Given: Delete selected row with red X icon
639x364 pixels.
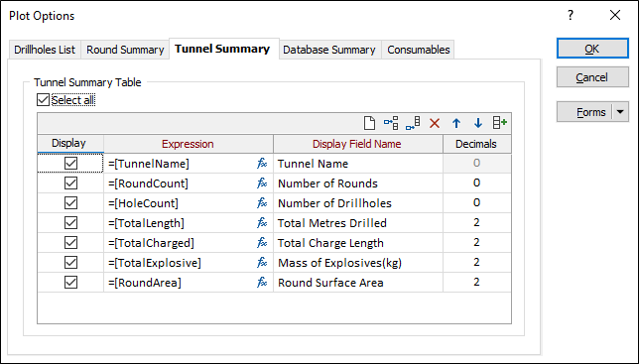Looking at the screenshot, I should (x=435, y=123).
